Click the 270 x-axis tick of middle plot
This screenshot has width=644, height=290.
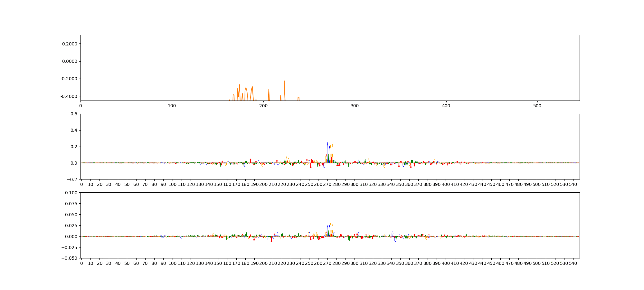327,184
